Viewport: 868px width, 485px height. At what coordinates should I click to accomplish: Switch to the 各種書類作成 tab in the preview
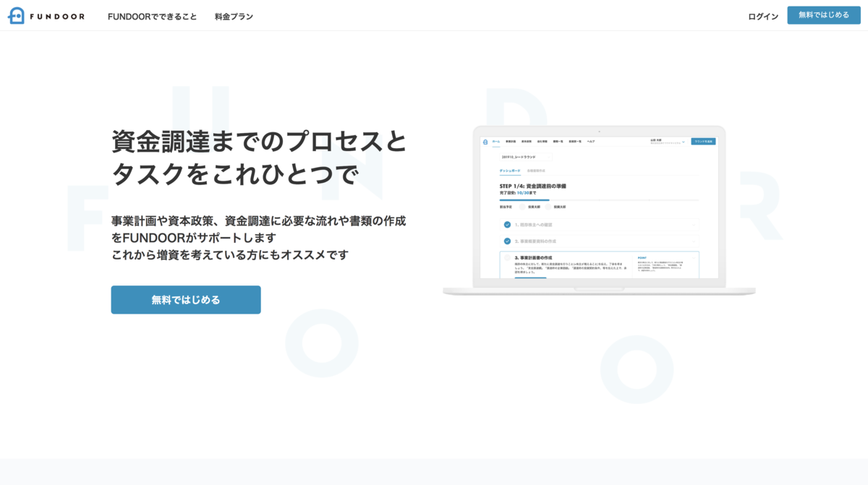[535, 171]
